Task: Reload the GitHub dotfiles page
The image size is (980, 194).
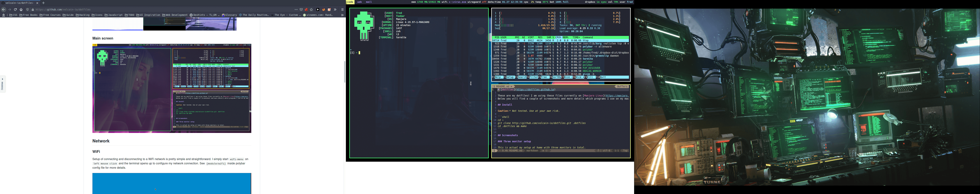Action: pyautogui.click(x=15, y=10)
